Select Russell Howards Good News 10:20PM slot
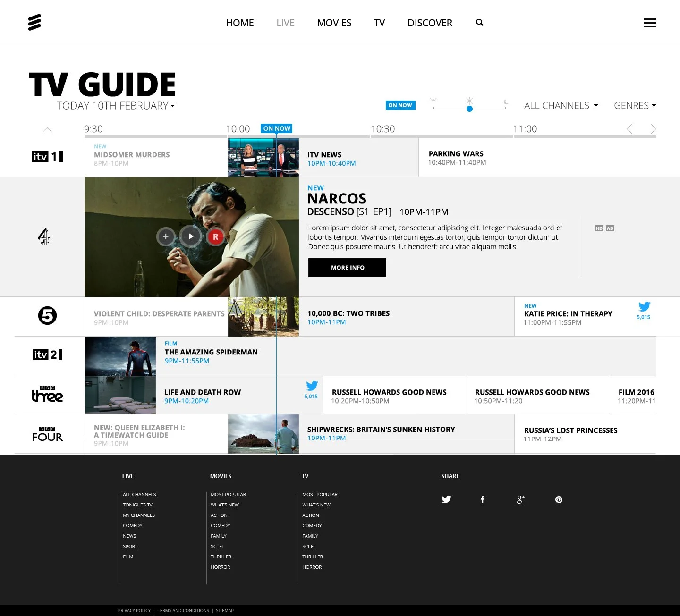Image resolution: width=680 pixels, height=616 pixels. pyautogui.click(x=394, y=396)
